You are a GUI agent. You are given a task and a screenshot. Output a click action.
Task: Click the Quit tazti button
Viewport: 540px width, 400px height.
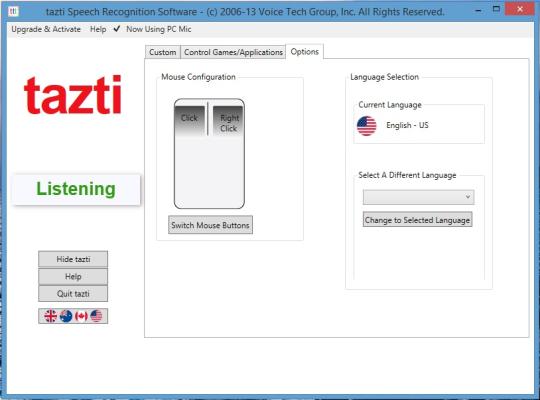click(x=73, y=294)
